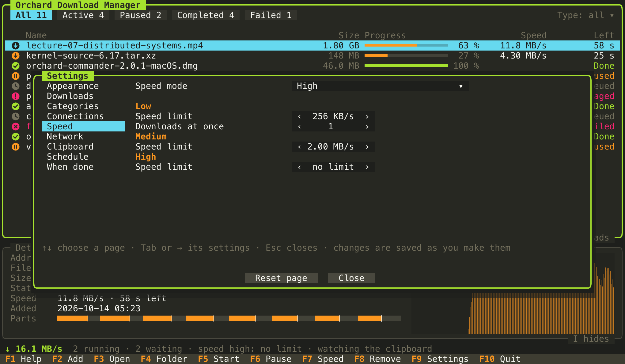Click F5 Start in the function bar

219,359
